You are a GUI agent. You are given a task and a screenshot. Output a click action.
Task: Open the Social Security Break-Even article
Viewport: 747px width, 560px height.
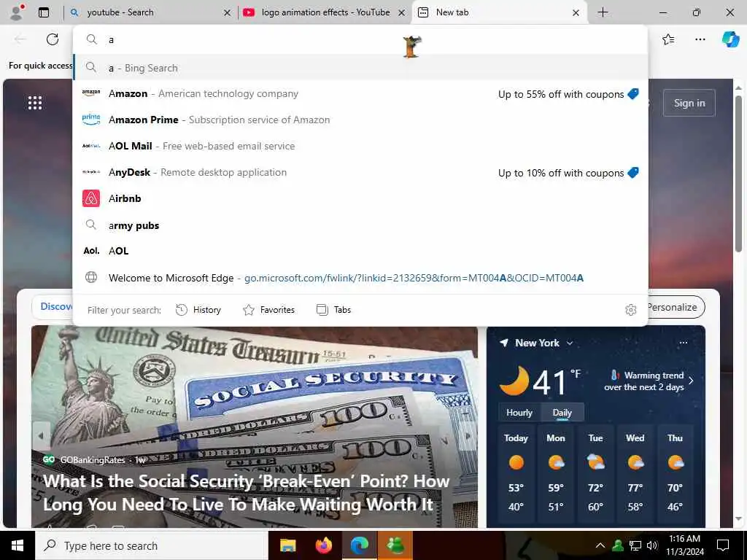pos(245,493)
